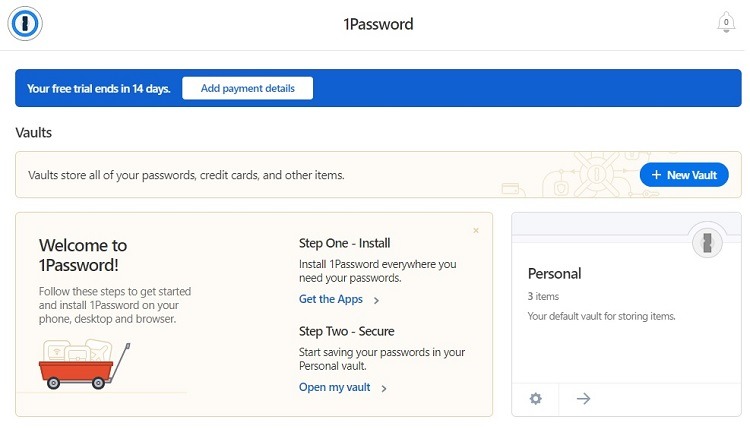Click the 1Password logo icon

point(25,23)
